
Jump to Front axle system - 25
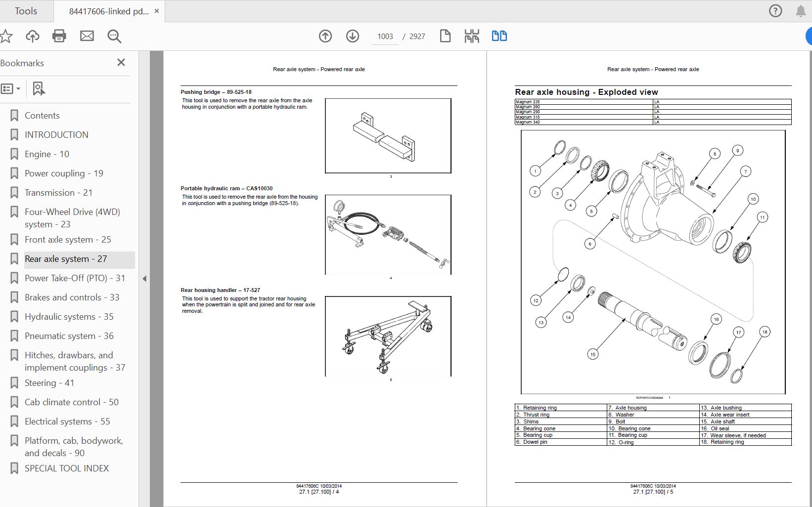[x=68, y=240]
